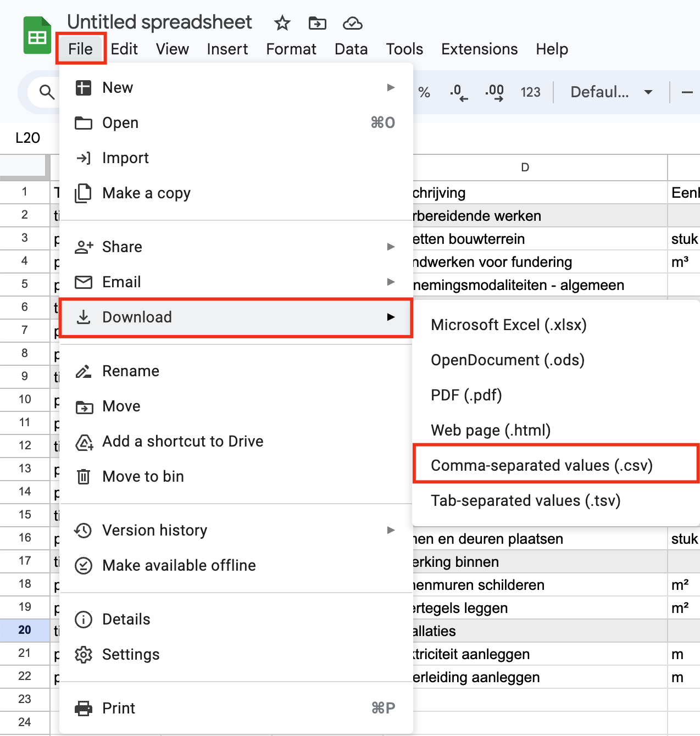Image resolution: width=700 pixels, height=736 pixels.
Task: Click the name box showing L20
Action: point(28,138)
